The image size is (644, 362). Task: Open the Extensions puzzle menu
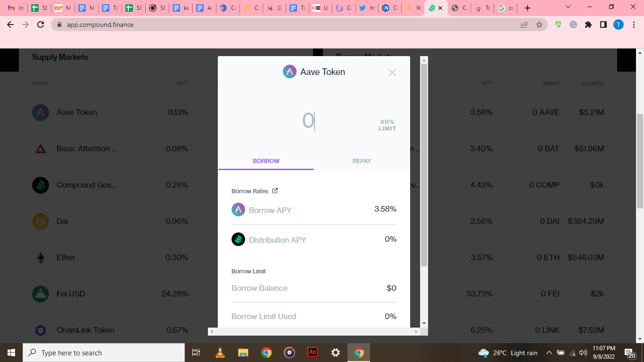(588, 25)
